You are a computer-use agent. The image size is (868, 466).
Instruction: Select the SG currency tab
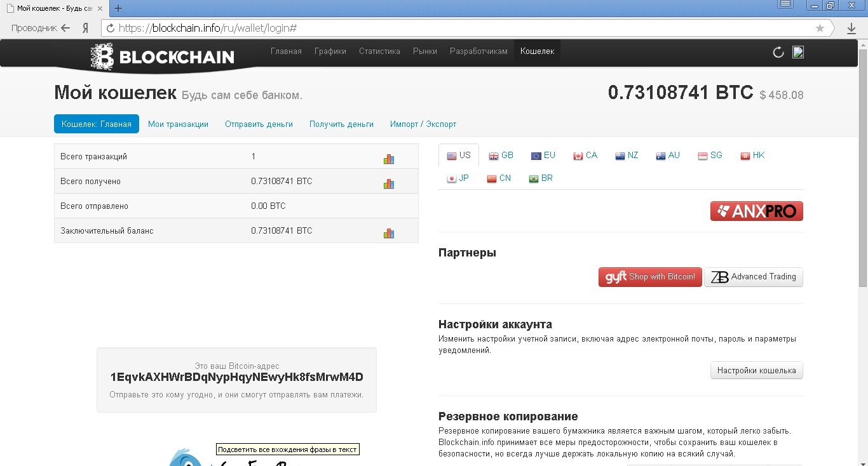(x=710, y=156)
